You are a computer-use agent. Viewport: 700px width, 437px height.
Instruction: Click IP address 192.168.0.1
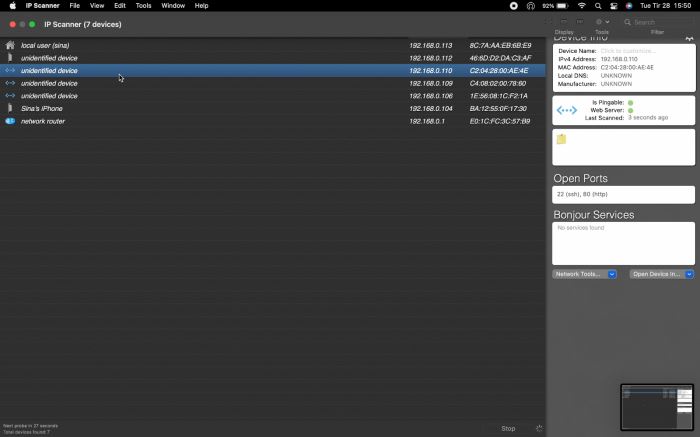click(x=427, y=121)
